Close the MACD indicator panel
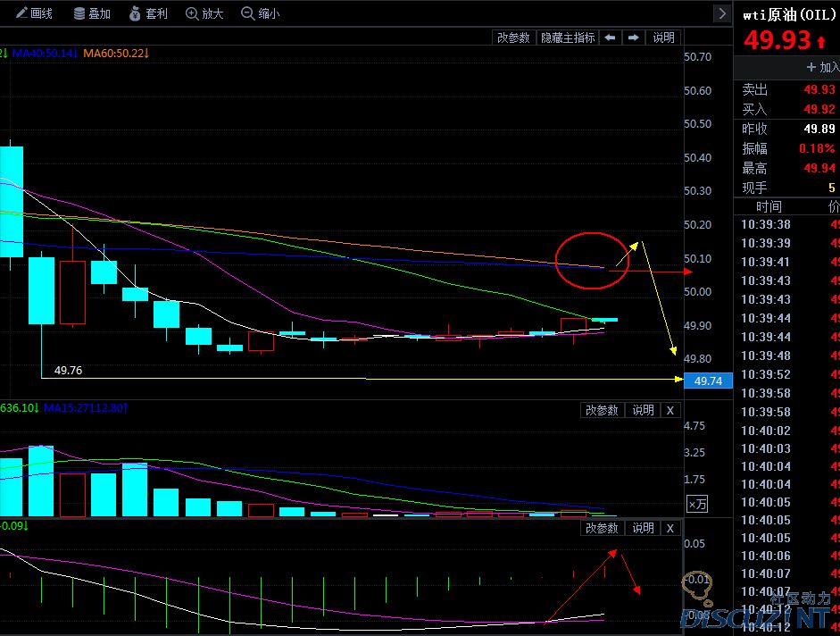Viewport: 840px width, 636px height. coord(670,528)
